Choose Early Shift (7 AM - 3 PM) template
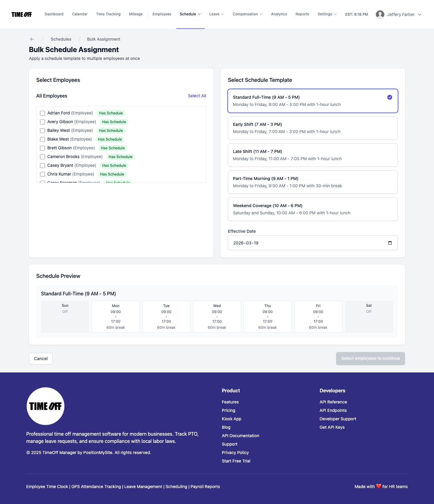This screenshot has height=504, width=434. pos(313,128)
